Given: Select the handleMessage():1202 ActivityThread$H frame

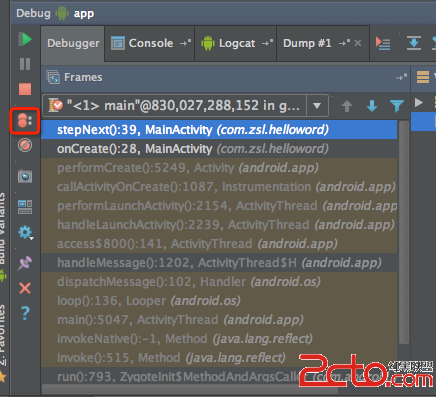Looking at the screenshot, I should click(x=219, y=263).
